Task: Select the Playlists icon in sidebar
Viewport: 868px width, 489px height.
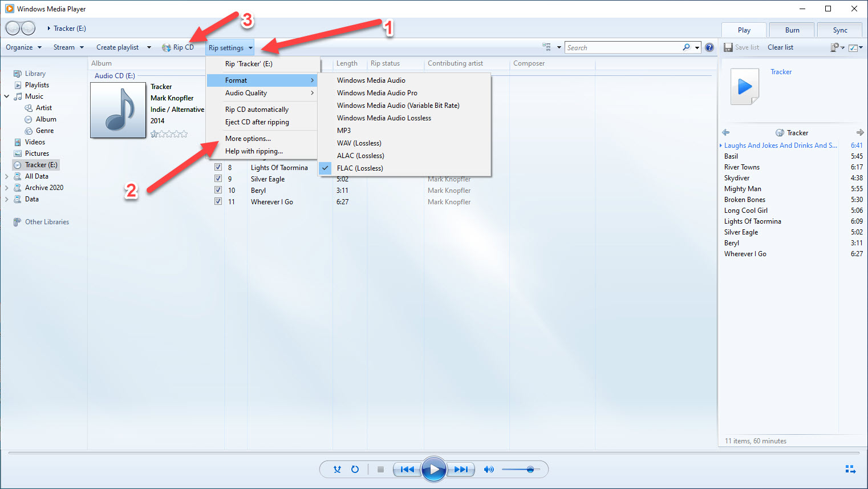Action: 18,85
